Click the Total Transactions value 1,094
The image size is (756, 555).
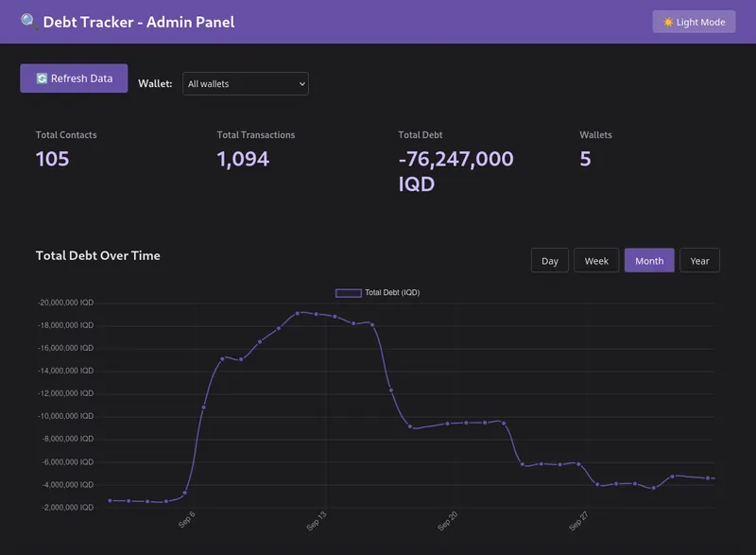point(243,159)
